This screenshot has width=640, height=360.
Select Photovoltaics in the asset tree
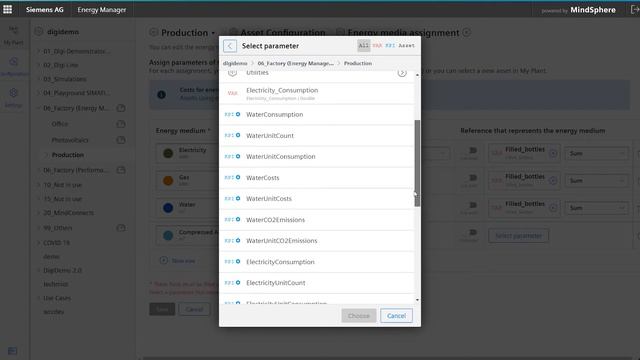(x=70, y=140)
